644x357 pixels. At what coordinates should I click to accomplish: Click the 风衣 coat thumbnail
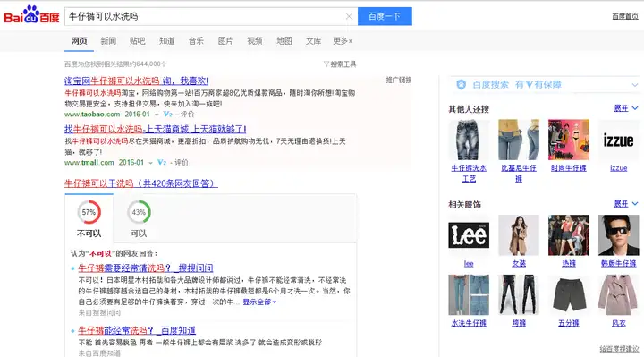(x=619, y=295)
